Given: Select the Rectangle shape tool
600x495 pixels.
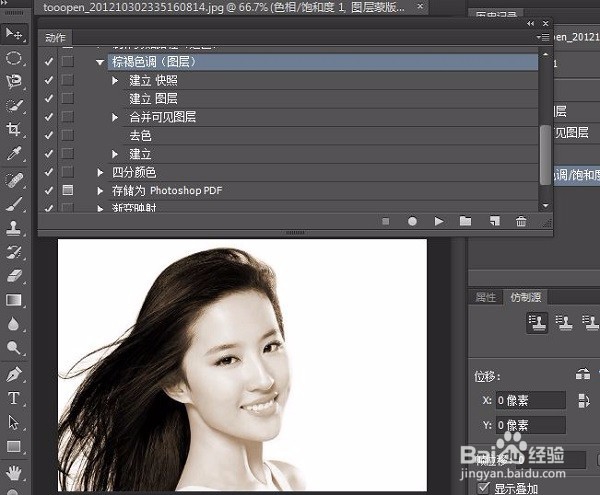Looking at the screenshot, I should coord(14,446).
